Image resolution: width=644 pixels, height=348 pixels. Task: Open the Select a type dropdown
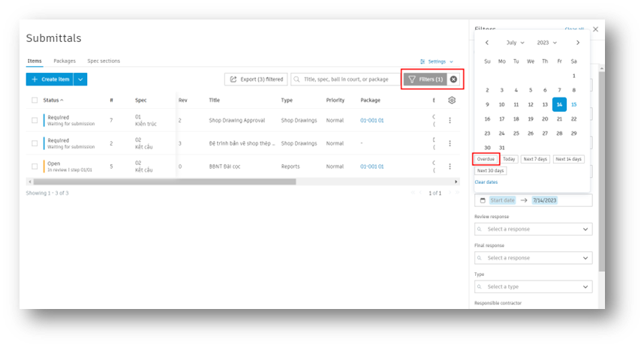533,286
